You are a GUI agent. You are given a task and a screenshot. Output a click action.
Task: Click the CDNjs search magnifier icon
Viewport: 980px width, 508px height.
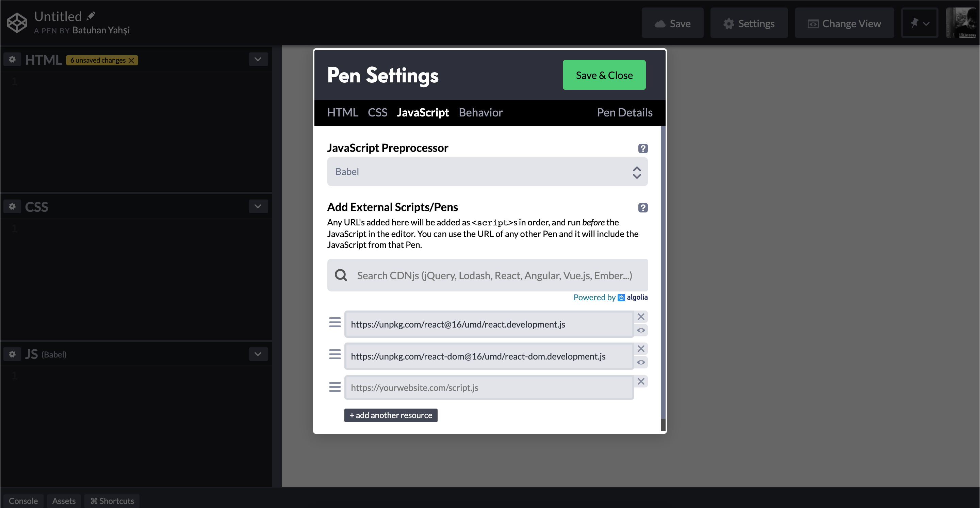coord(341,275)
